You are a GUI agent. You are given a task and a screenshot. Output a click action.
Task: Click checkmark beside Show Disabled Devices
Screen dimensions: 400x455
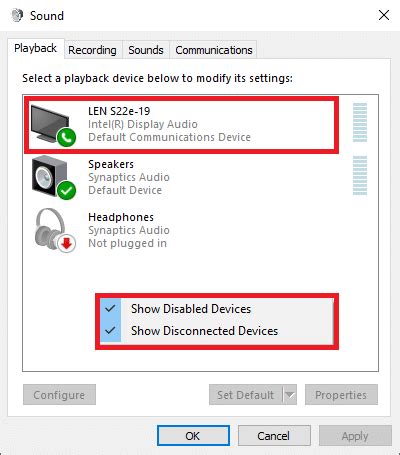[110, 309]
